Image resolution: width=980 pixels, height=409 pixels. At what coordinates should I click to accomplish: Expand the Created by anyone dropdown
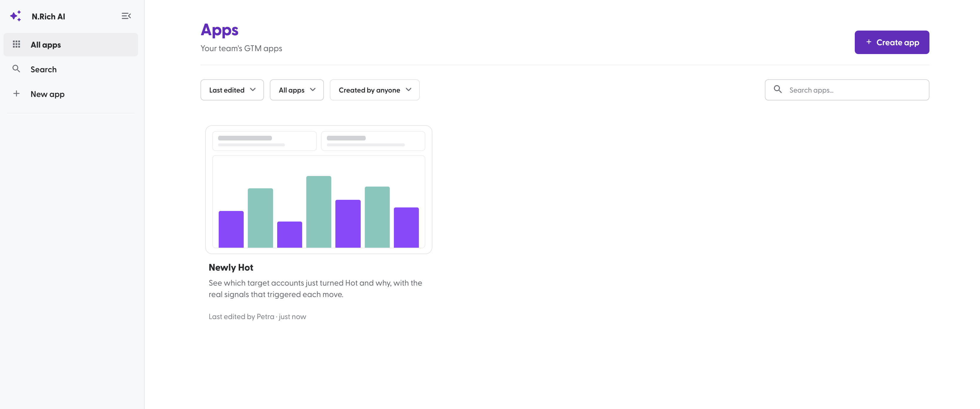(375, 90)
